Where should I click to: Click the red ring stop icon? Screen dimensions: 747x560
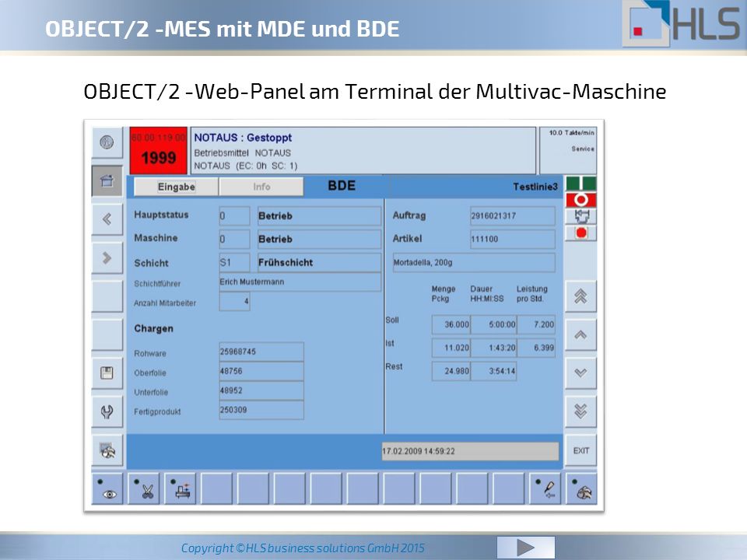581,200
